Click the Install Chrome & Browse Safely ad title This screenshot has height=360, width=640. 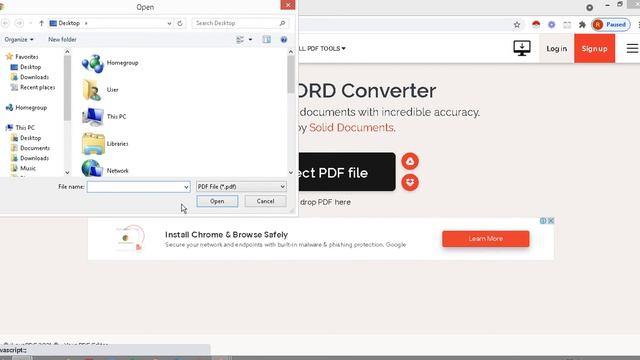tap(227, 235)
